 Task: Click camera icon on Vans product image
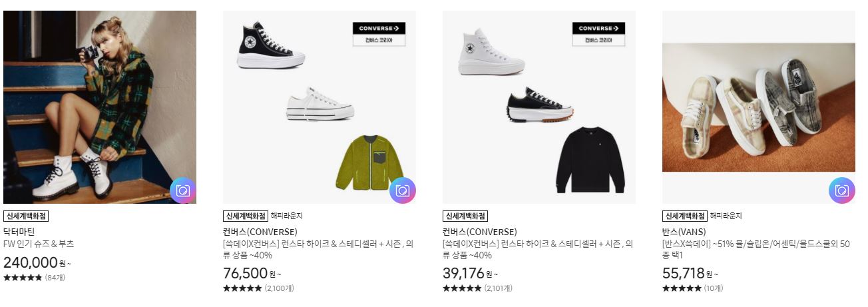(x=842, y=190)
